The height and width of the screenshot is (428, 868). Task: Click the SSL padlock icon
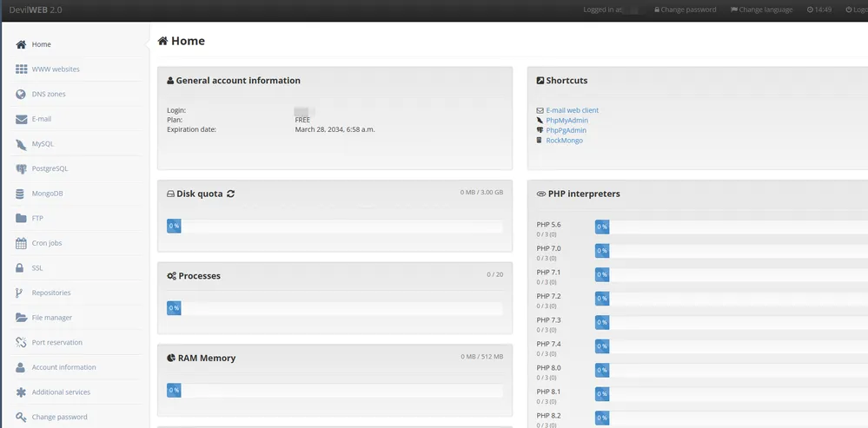(21, 268)
